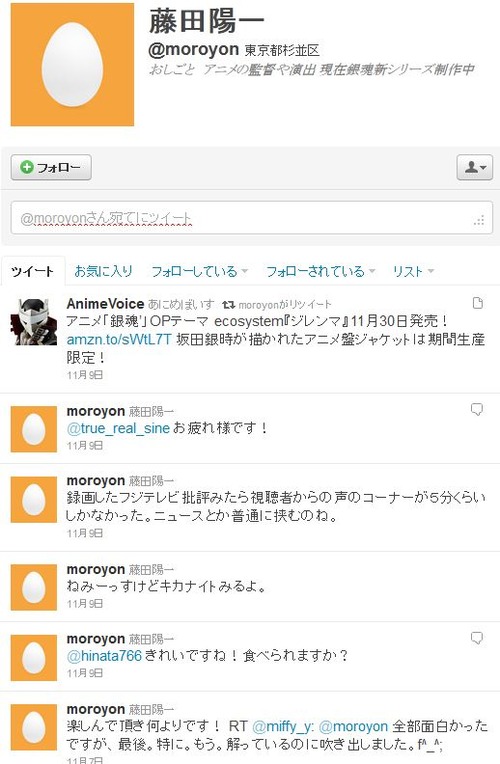Click the @miffy_y mention link
The height and width of the screenshot is (764, 500).
(x=283, y=726)
